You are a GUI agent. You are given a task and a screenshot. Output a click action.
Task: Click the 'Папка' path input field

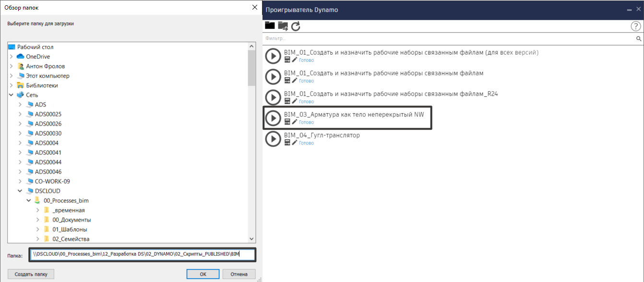click(x=143, y=255)
